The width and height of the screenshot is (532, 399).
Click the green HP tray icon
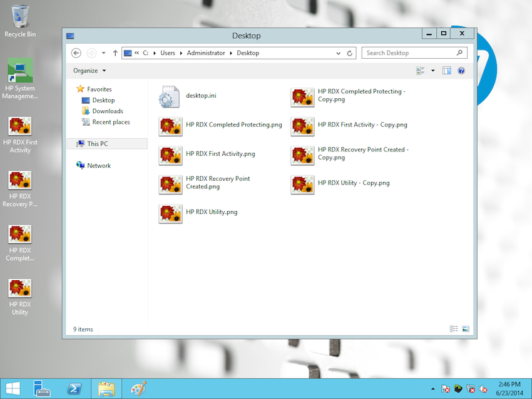[x=458, y=389]
